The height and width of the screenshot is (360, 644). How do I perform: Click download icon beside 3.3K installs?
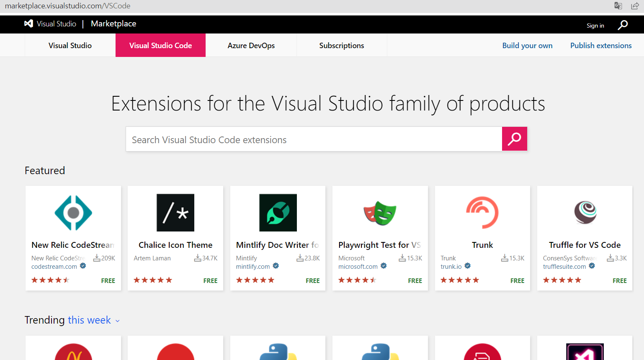tap(611, 258)
